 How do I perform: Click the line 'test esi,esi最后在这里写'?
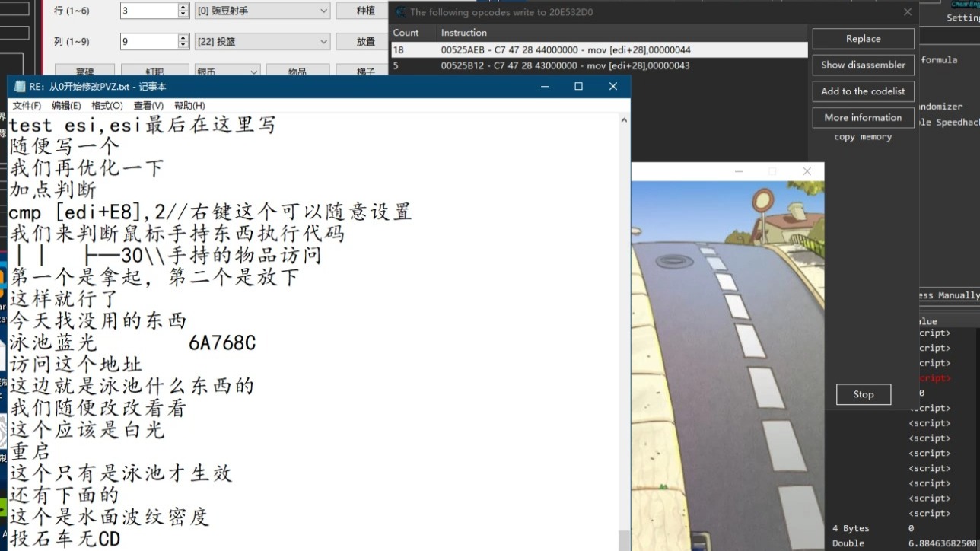(x=142, y=125)
